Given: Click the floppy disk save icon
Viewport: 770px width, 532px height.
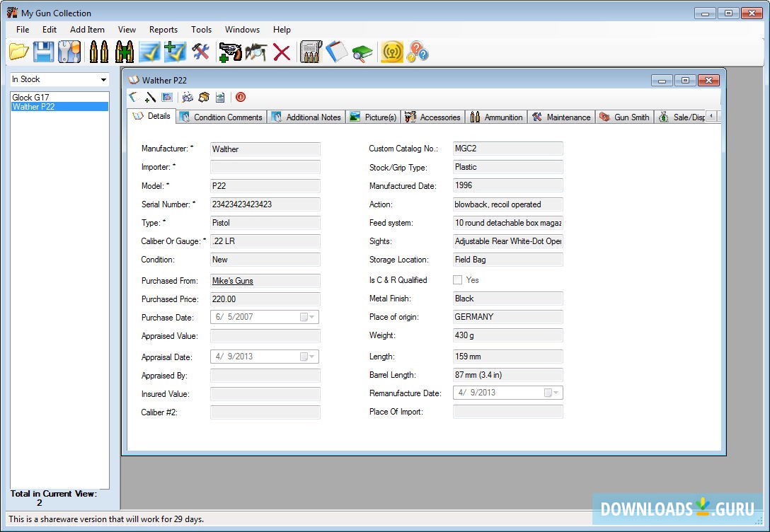Looking at the screenshot, I should 43,52.
